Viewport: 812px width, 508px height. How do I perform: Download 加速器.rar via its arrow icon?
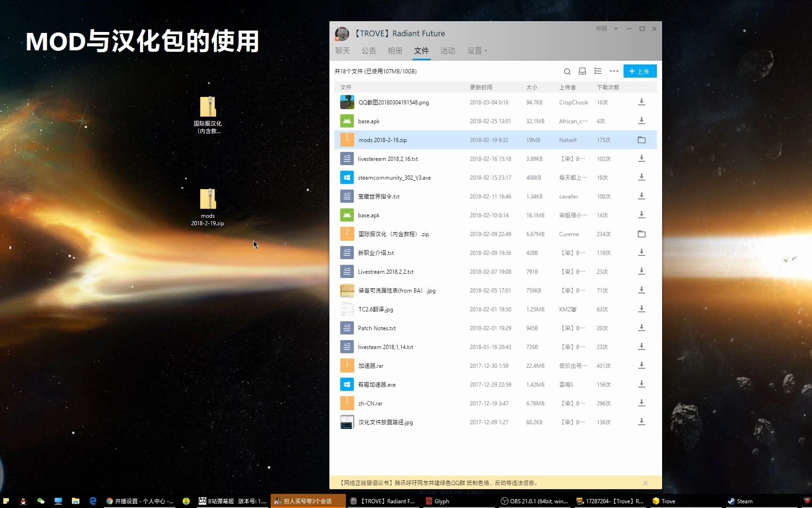tap(641, 365)
